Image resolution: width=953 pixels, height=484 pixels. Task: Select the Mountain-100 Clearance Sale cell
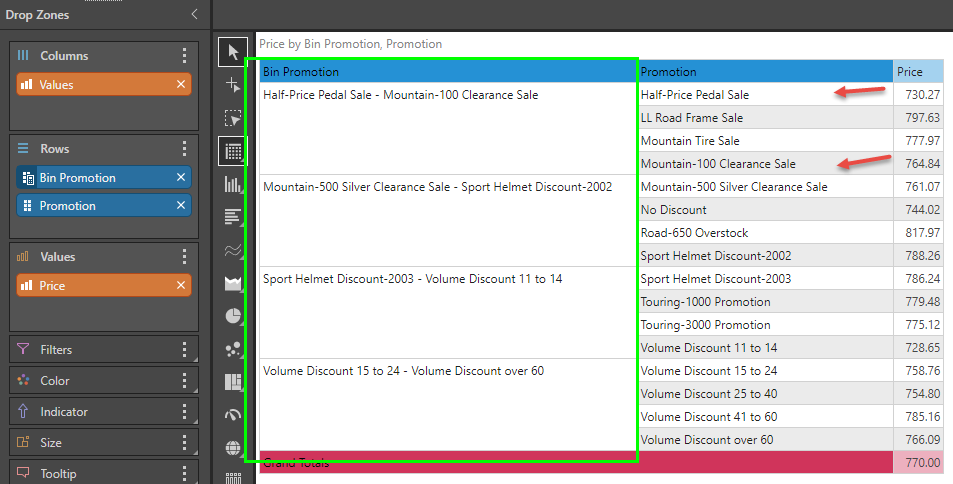718,164
